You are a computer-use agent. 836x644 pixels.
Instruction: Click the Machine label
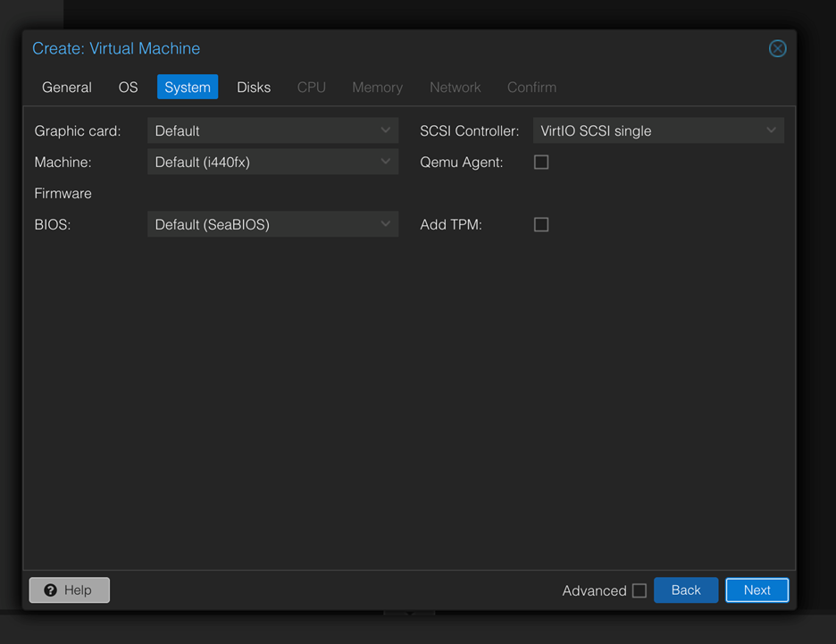pyautogui.click(x=63, y=163)
